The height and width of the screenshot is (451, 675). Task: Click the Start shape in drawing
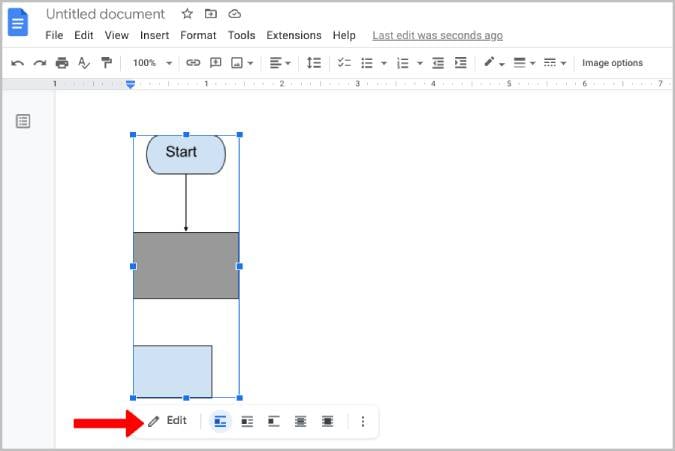pos(186,155)
